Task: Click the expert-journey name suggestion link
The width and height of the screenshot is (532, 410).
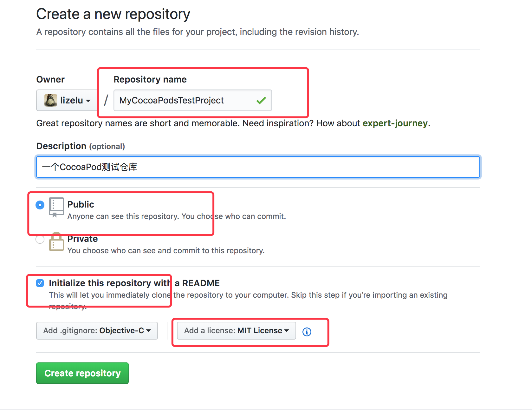Action: (x=395, y=123)
